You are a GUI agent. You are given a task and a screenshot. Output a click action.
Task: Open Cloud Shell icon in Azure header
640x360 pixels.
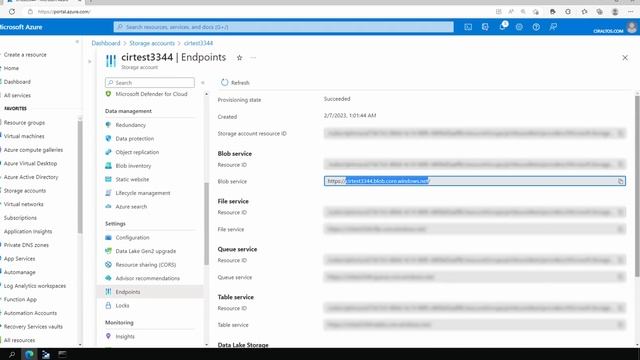[468, 27]
